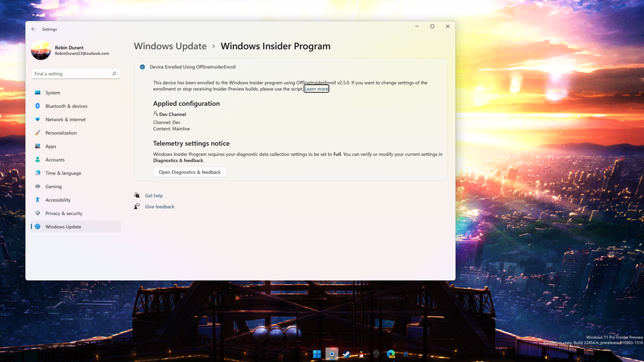Click the Network wifi icon in sidebar
Screen dimensions: 644x362
(x=37, y=119)
